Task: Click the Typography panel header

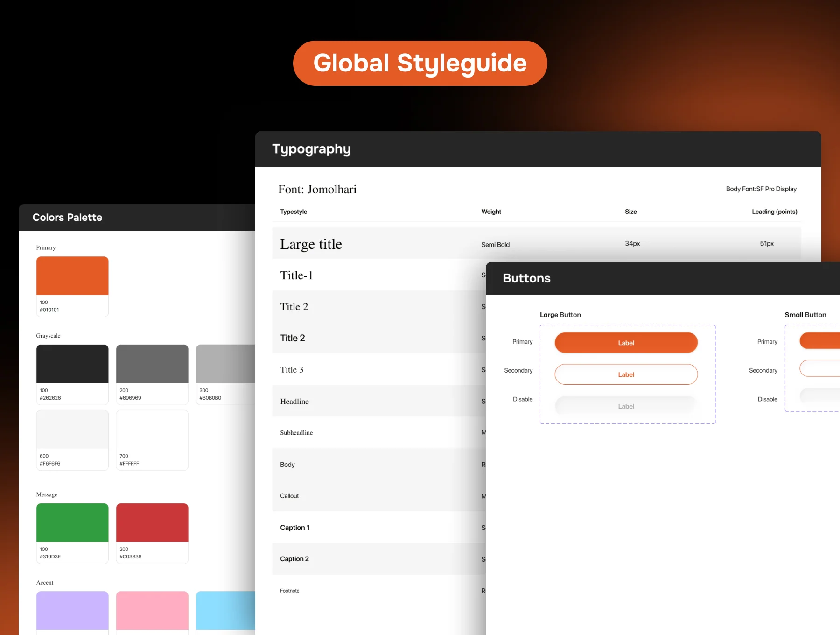Action: click(x=538, y=149)
